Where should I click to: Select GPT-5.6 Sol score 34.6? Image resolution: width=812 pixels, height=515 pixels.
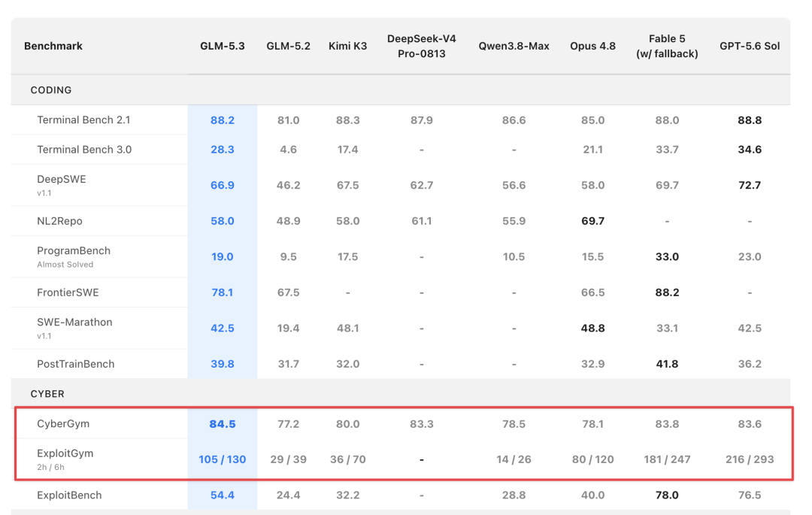pyautogui.click(x=750, y=150)
